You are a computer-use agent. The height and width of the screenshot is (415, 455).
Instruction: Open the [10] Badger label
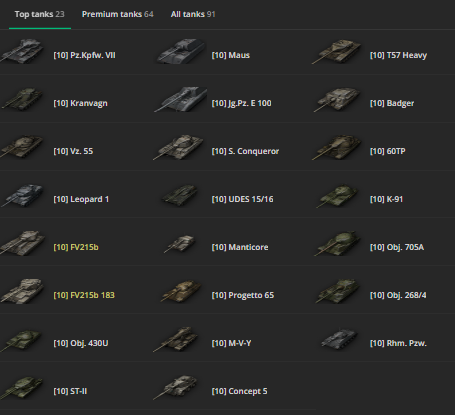(392, 103)
